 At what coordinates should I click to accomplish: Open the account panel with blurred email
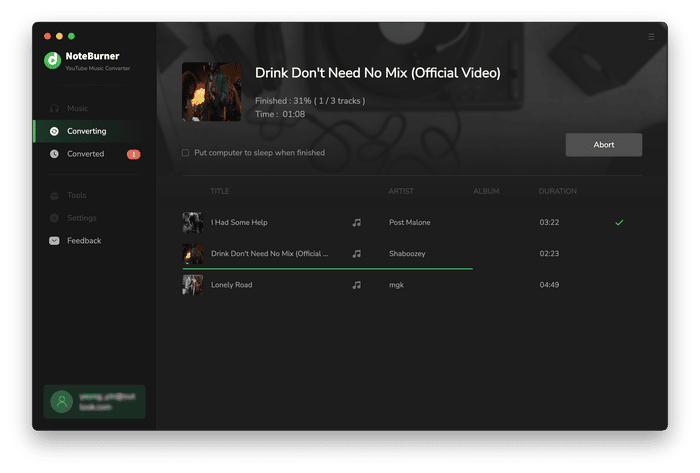click(94, 402)
